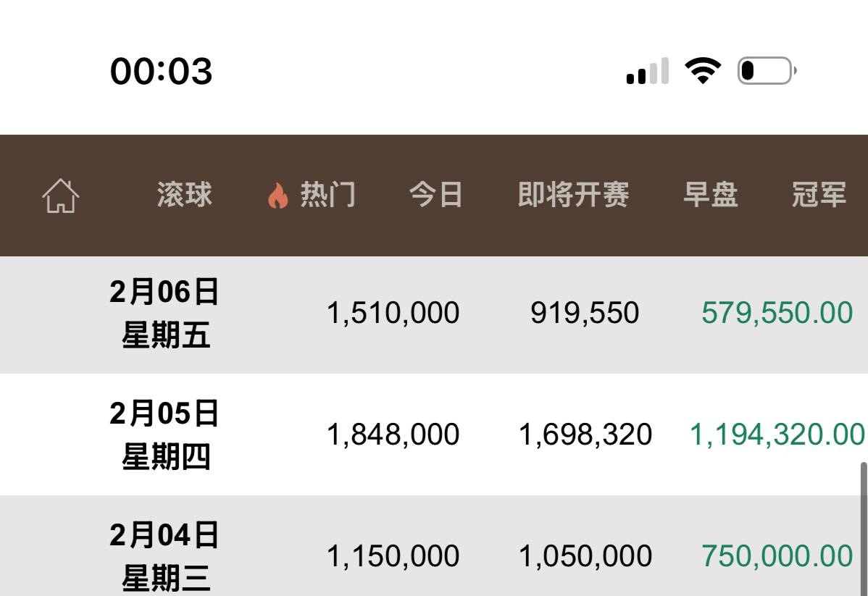Tap the home icon in navigation bar
868x596 pixels.
click(61, 196)
